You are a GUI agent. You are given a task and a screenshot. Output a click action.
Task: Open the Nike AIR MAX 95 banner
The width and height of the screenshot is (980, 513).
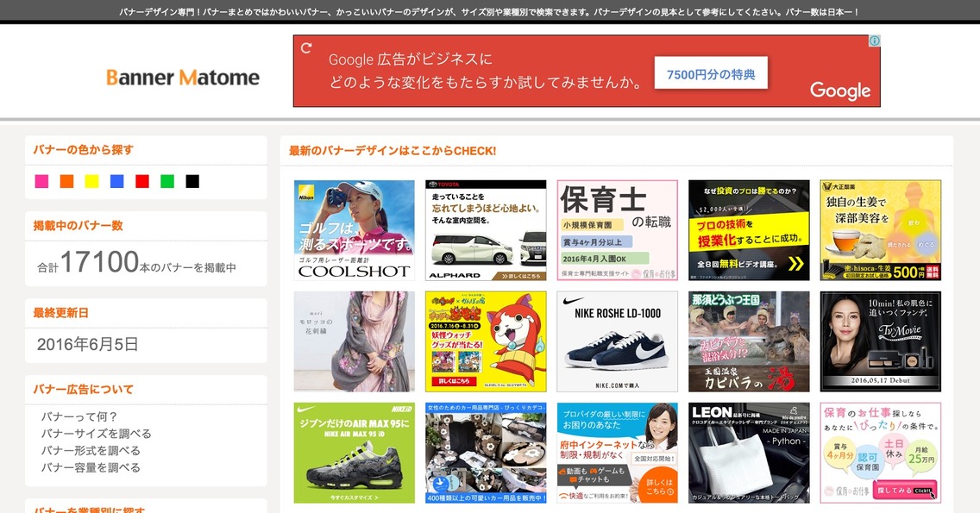click(x=354, y=453)
